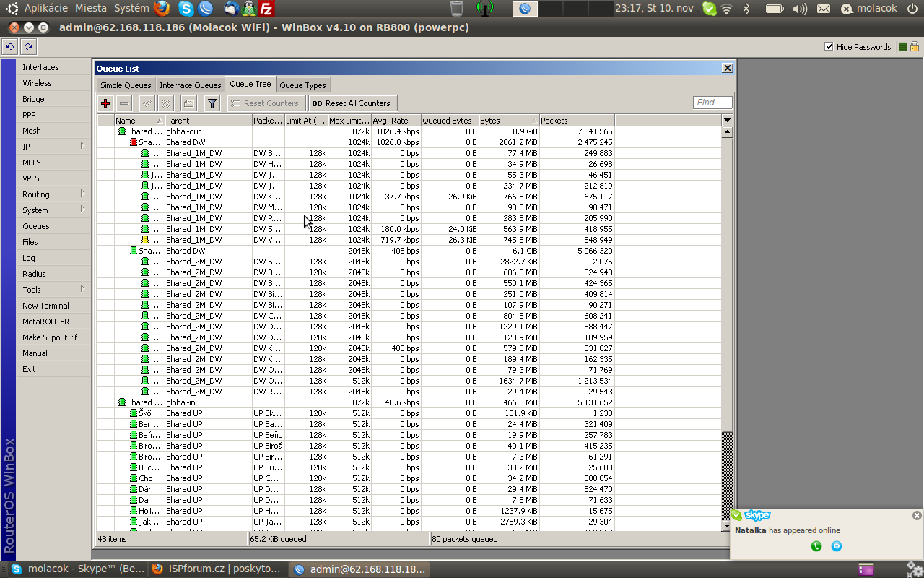Open New Terminal from sidebar
The image size is (924, 578).
[x=54, y=305]
